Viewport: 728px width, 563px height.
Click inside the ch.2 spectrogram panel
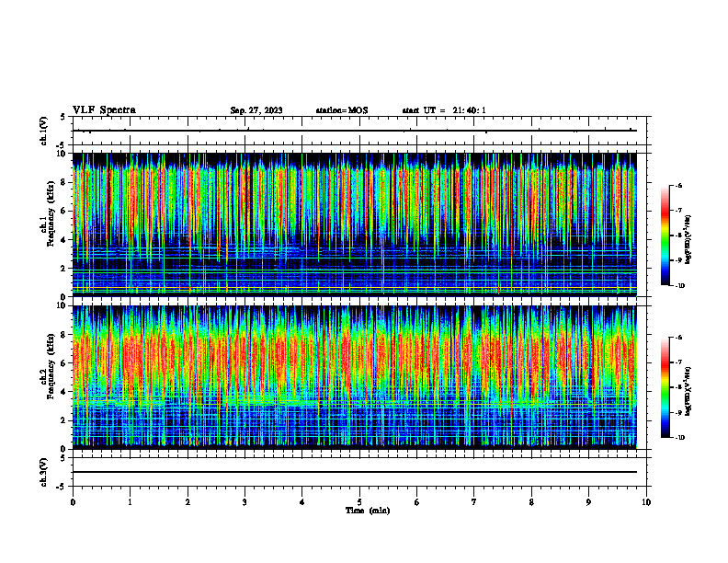(x=355, y=377)
